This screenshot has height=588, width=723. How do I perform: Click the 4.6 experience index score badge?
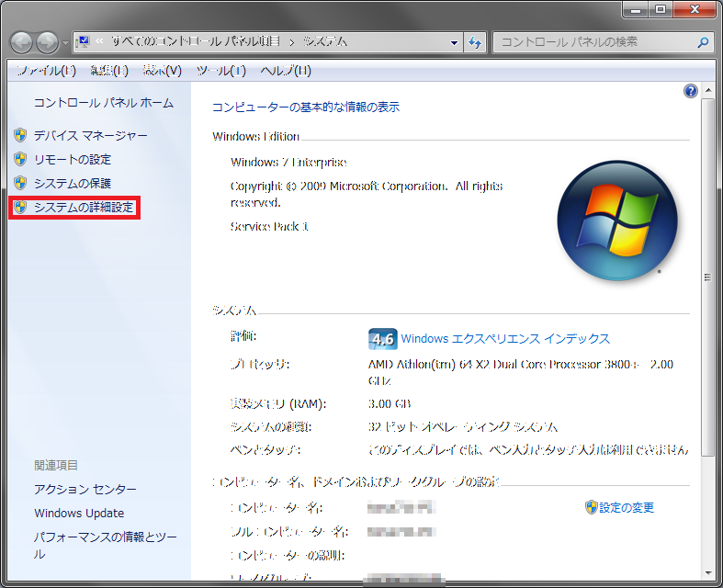click(x=383, y=339)
